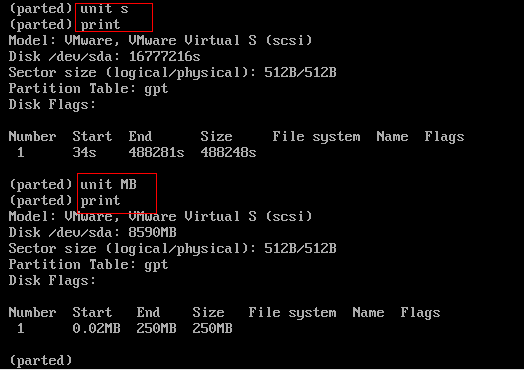524x371 pixels.
Task: Click the 8590MB disk size value
Action: pos(152,232)
